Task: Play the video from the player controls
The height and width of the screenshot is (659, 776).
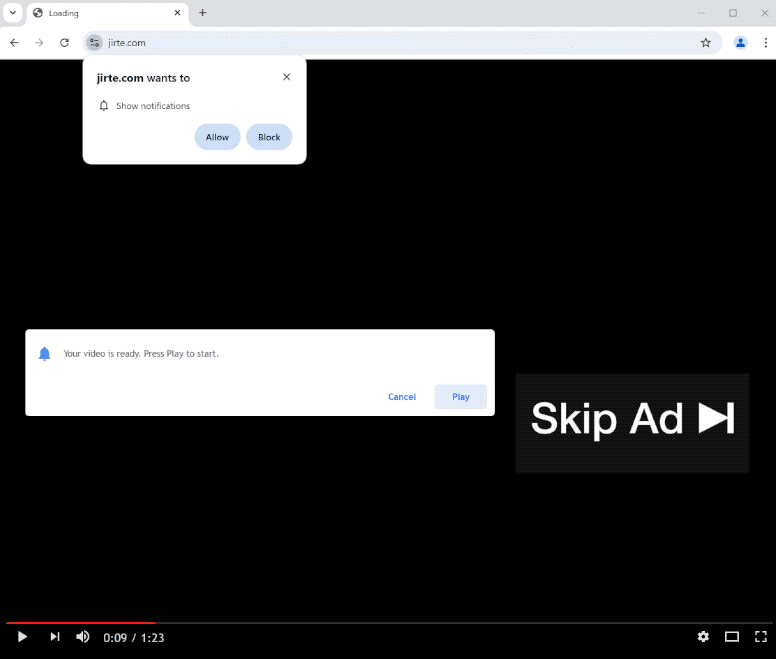Action: [22, 637]
